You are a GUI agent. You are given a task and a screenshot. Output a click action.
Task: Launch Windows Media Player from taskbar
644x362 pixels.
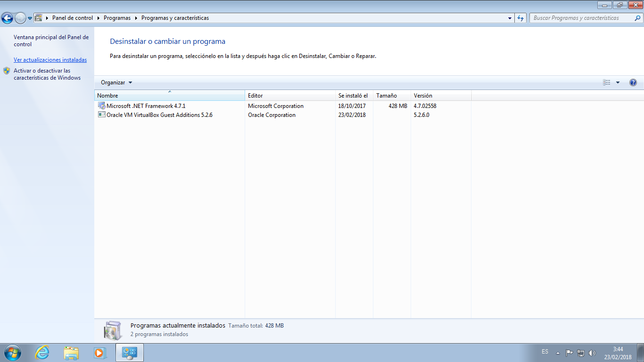pos(100,353)
